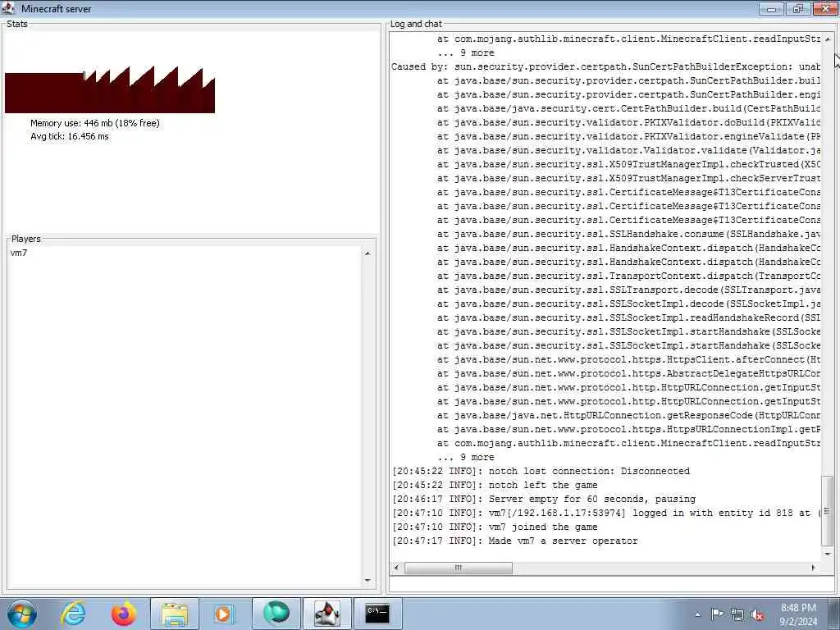Click the Minecraft server title bar icon
This screenshot has height=630, width=840.
click(x=8, y=8)
